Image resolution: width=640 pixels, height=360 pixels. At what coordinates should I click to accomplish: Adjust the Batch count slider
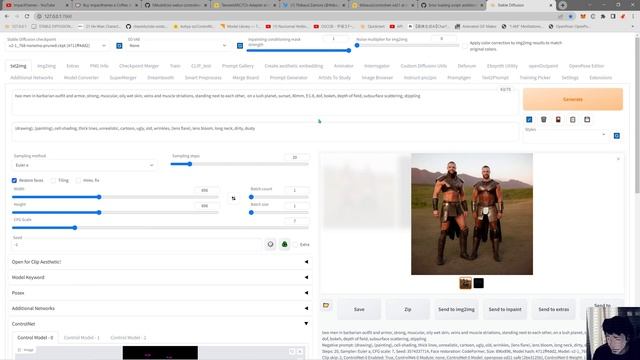pyautogui.click(x=279, y=197)
